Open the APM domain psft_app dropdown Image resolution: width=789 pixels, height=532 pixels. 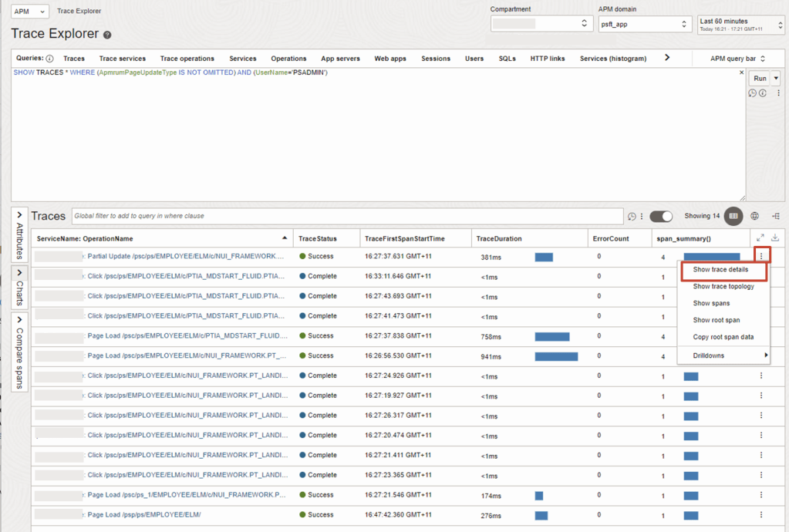pyautogui.click(x=645, y=25)
